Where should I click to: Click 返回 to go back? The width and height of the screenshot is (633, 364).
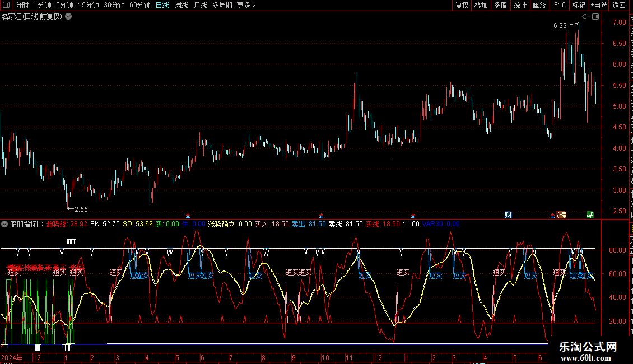(x=619, y=5)
